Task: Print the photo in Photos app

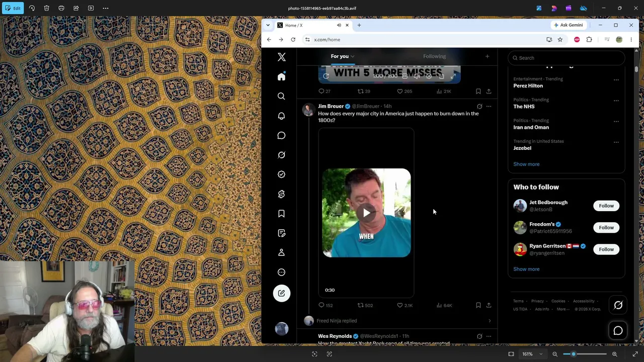Action: point(61,8)
